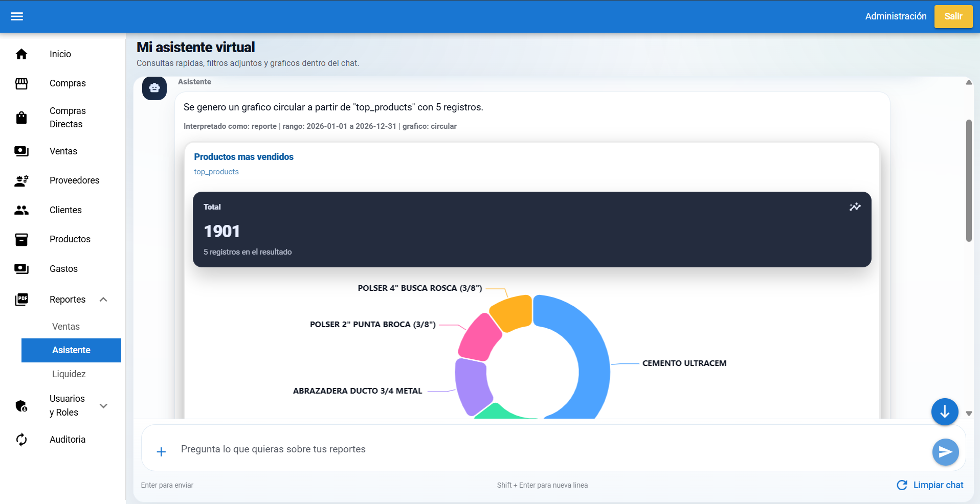Select the Asistente menu item

[71, 350]
